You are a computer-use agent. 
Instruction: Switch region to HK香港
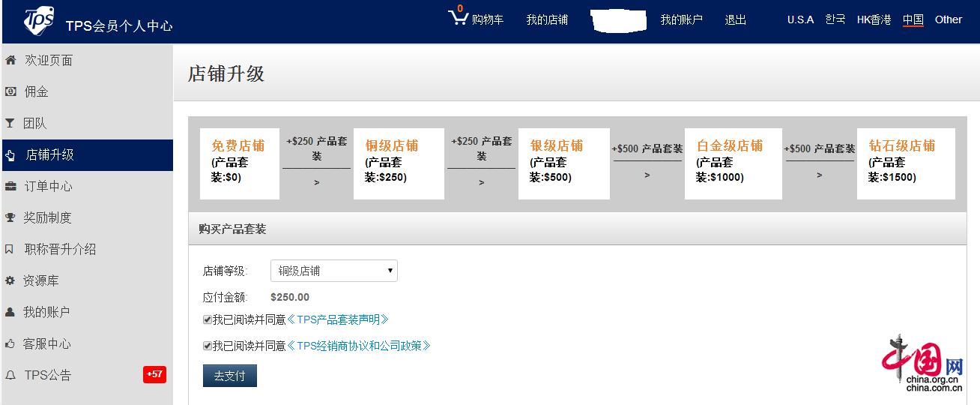874,20
